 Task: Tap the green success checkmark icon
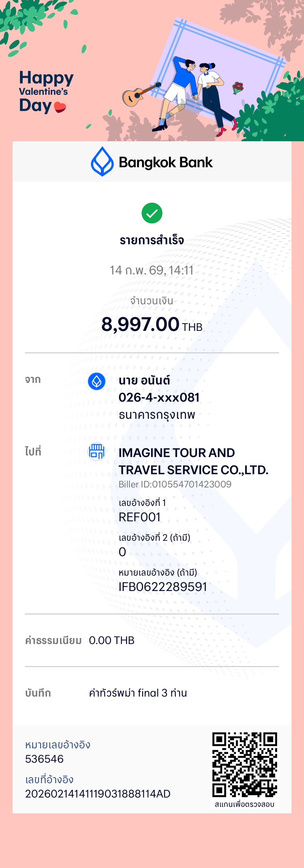coord(152,213)
